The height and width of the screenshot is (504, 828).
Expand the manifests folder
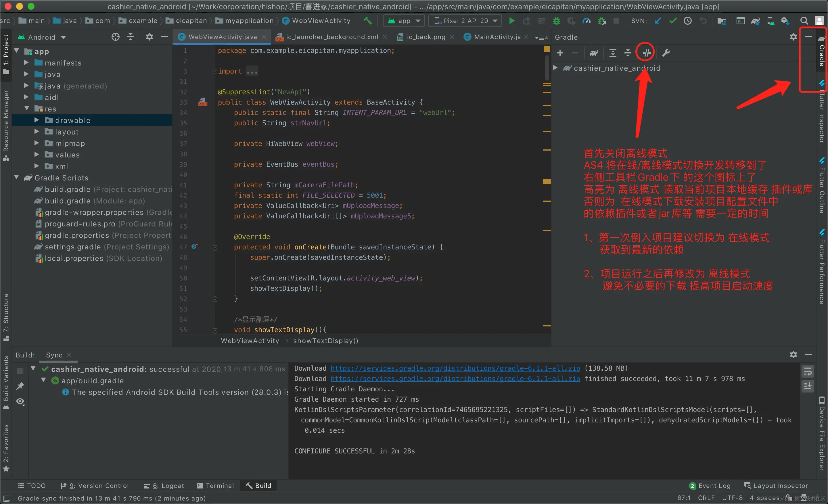pyautogui.click(x=26, y=63)
